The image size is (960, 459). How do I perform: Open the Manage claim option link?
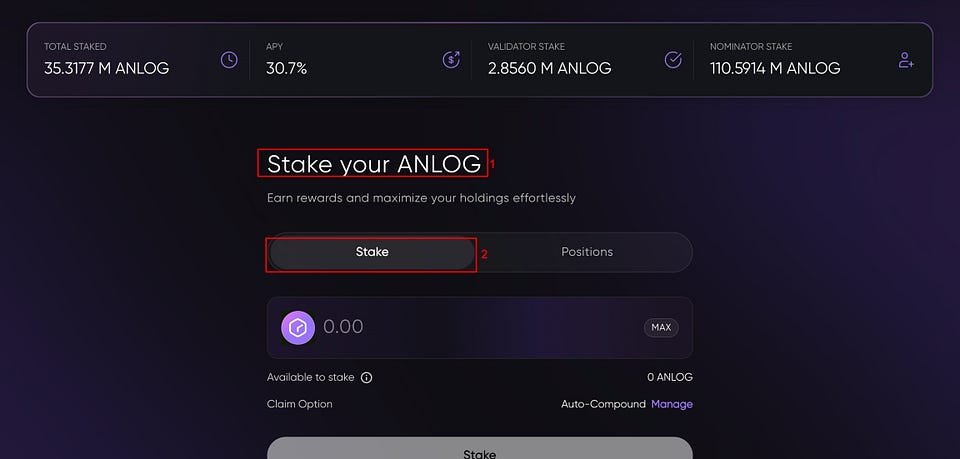[x=672, y=405]
